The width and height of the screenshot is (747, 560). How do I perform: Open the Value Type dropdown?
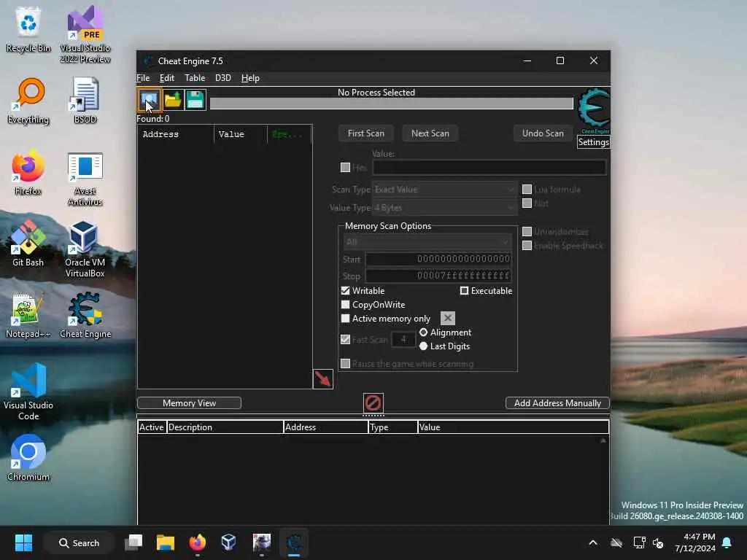[x=444, y=208]
